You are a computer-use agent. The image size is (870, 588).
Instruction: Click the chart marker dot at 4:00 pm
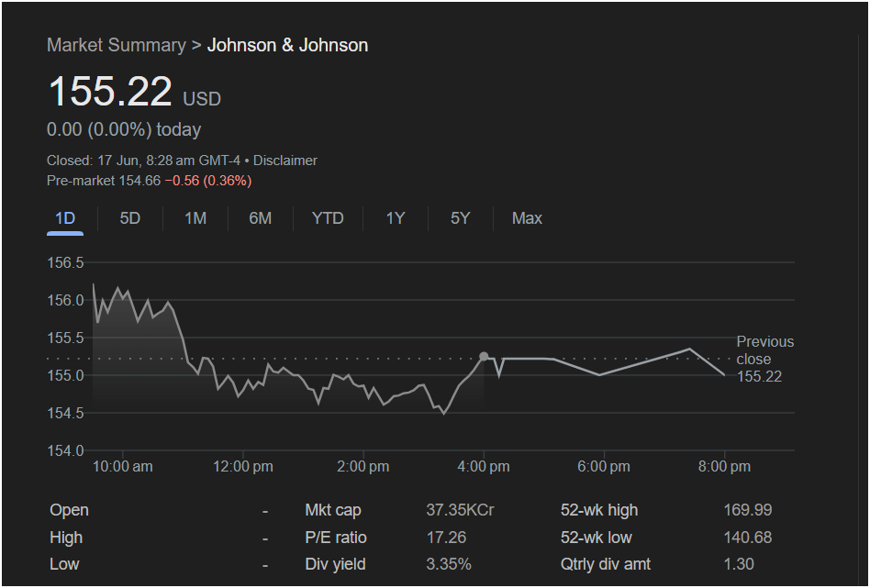(x=484, y=357)
